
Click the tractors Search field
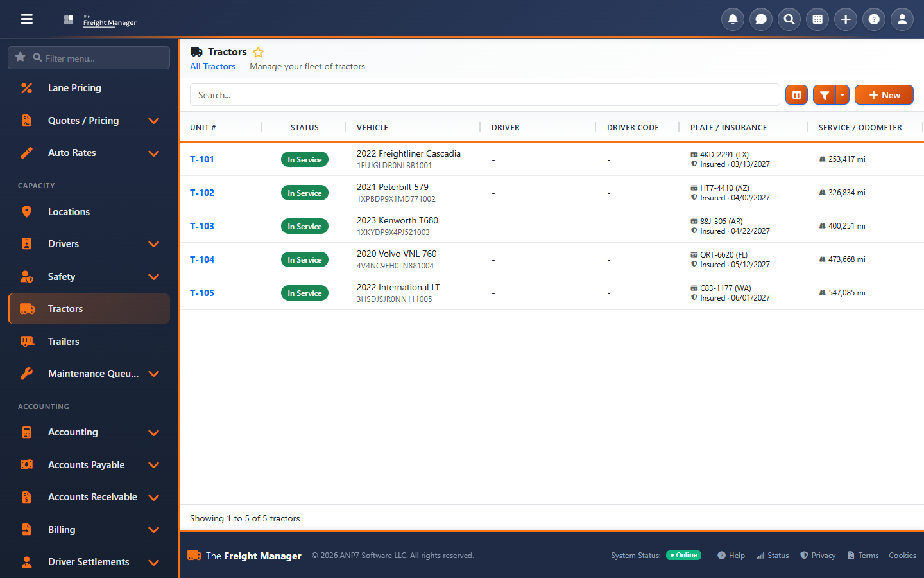pos(484,95)
